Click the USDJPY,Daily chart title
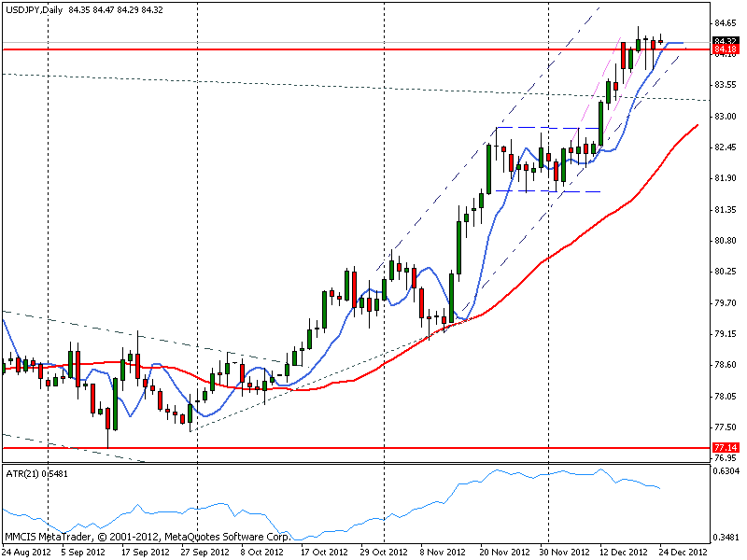This screenshot has height=560, width=747. coord(34,9)
